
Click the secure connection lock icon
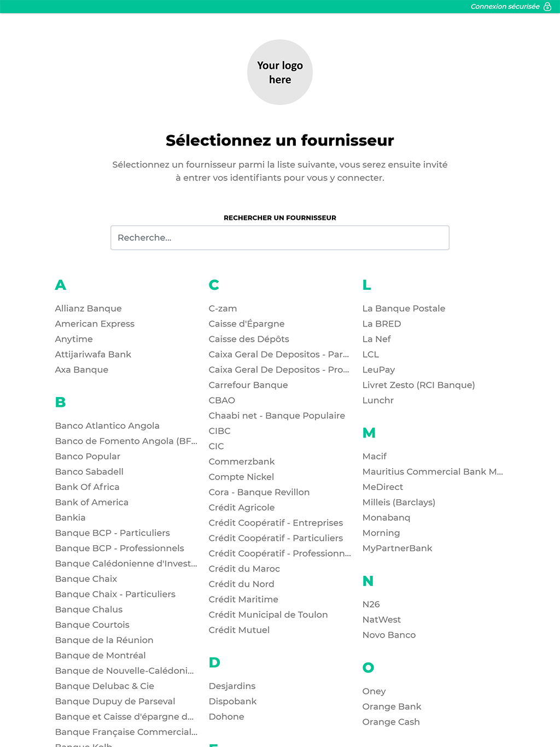pyautogui.click(x=547, y=7)
